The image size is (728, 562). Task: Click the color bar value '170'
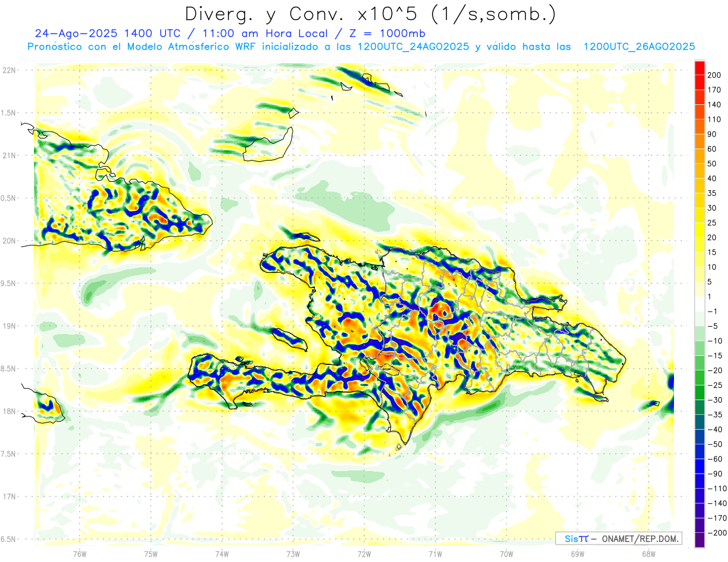click(713, 90)
